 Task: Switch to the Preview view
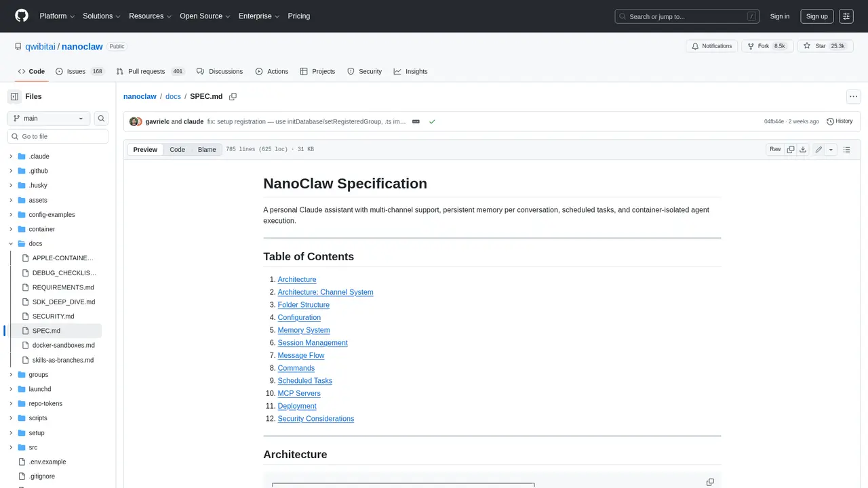pyautogui.click(x=145, y=149)
